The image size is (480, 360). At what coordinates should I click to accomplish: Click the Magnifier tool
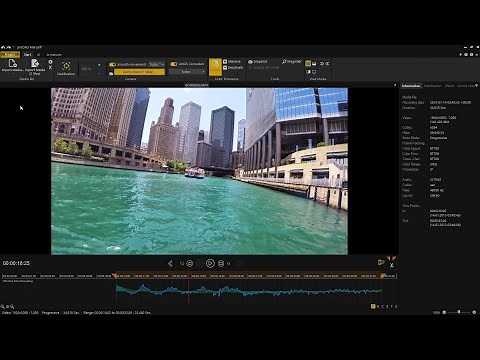(x=291, y=62)
